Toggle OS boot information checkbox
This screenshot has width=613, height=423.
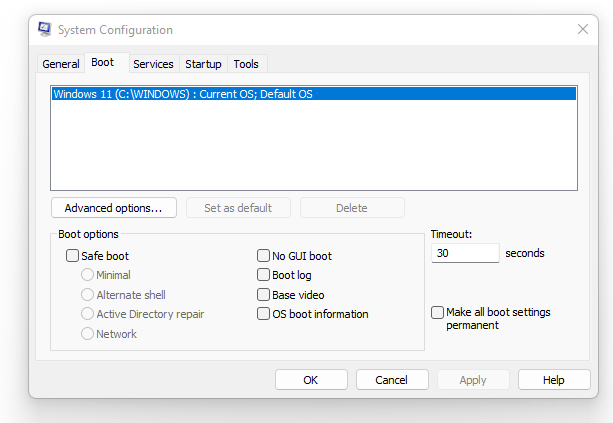[x=263, y=314]
